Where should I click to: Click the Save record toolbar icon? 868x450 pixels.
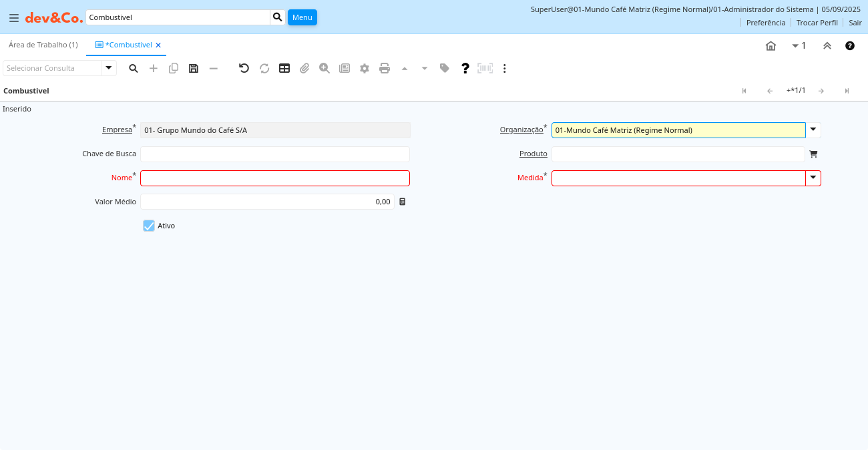194,68
